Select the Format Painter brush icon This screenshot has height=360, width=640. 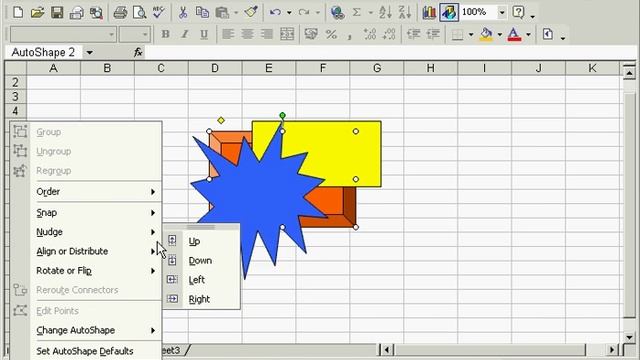tap(251, 12)
